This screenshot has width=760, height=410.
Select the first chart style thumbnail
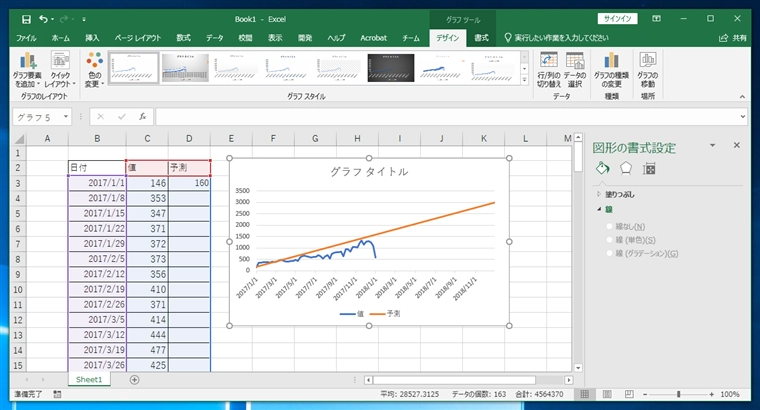133,68
